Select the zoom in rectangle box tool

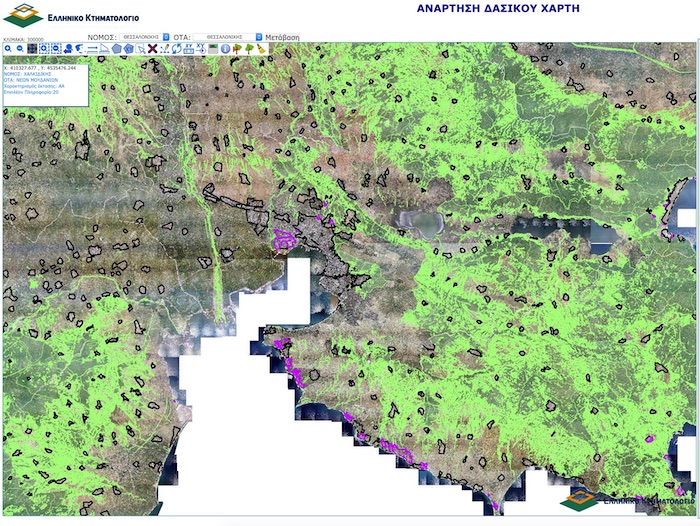click(44, 48)
